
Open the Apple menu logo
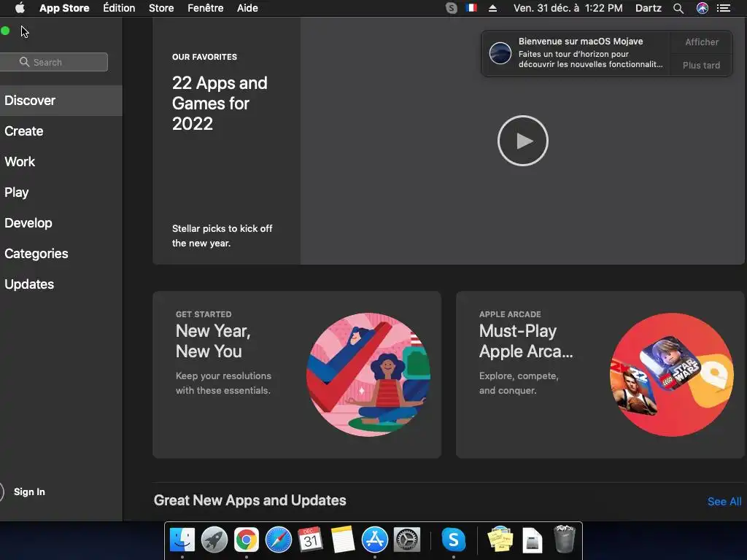click(20, 8)
